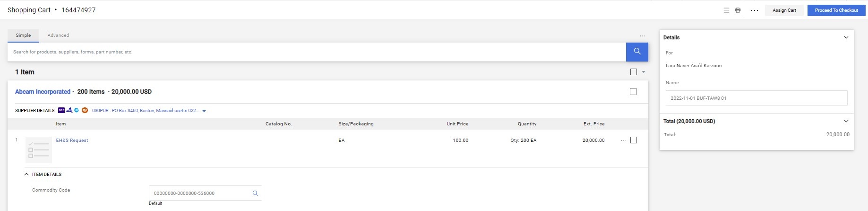The width and height of the screenshot is (868, 211).
Task: Select the Simple search tab
Action: coord(23,35)
